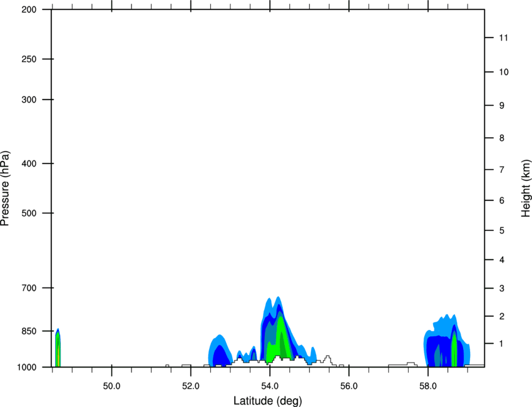
Task: Click the 50.0 latitude tick label
Action: (x=111, y=386)
